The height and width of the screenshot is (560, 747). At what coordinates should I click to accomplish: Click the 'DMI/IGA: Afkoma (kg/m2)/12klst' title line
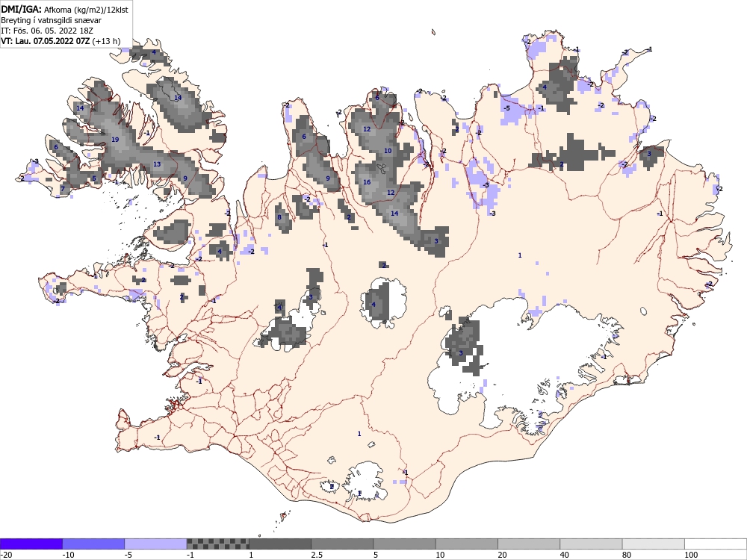pyautogui.click(x=64, y=10)
